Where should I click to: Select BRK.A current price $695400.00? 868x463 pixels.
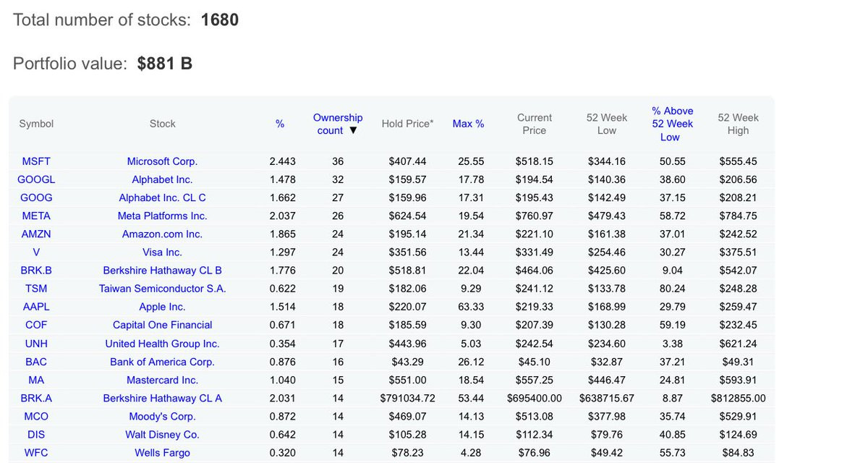(535, 398)
